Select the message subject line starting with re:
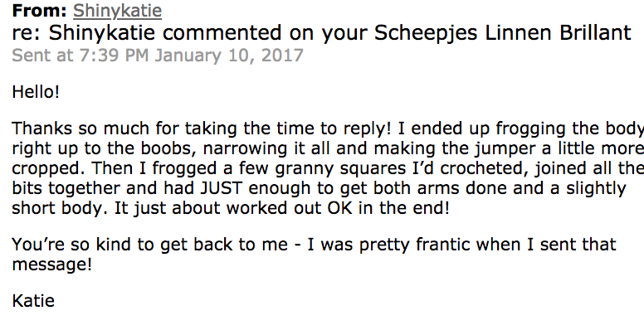Viewport: 644px width, 330px height. click(322, 33)
